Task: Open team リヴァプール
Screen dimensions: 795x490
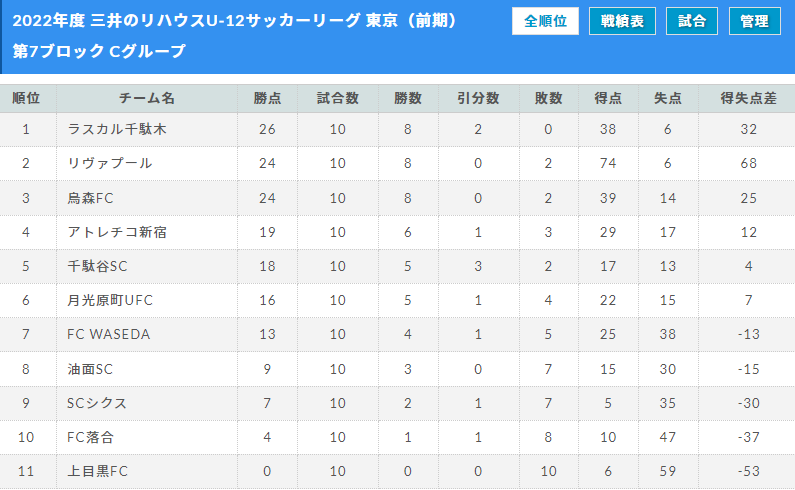Action: (110, 163)
